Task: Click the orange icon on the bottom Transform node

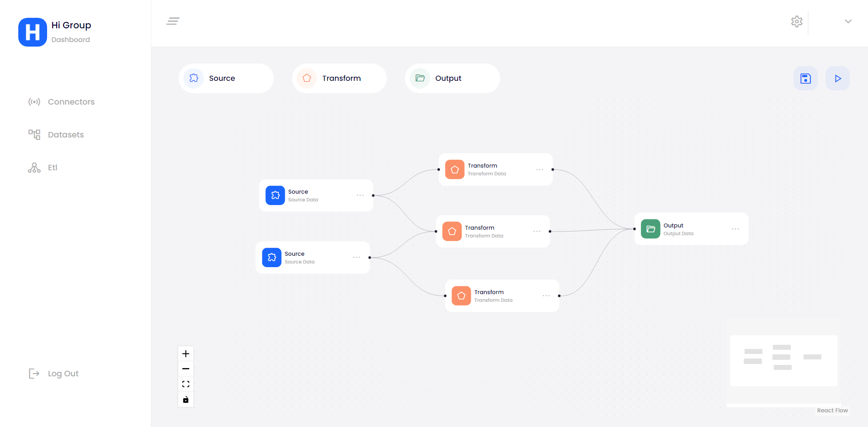Action: (x=461, y=296)
